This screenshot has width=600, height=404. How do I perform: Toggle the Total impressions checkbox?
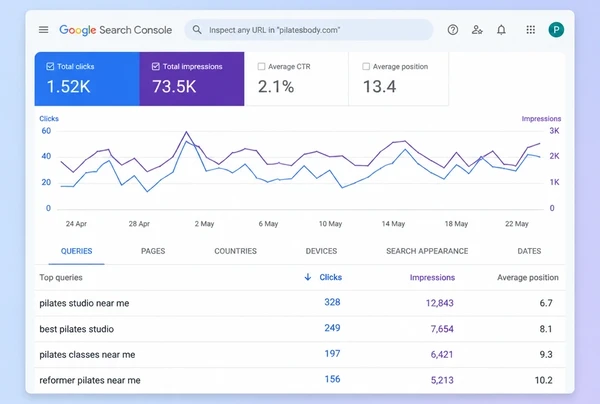click(156, 67)
